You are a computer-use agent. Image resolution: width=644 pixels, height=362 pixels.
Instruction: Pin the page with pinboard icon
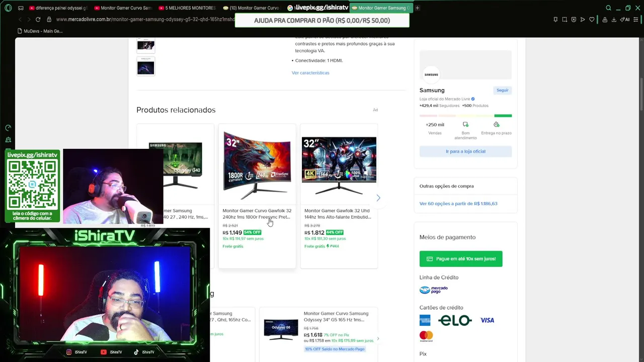555,20
